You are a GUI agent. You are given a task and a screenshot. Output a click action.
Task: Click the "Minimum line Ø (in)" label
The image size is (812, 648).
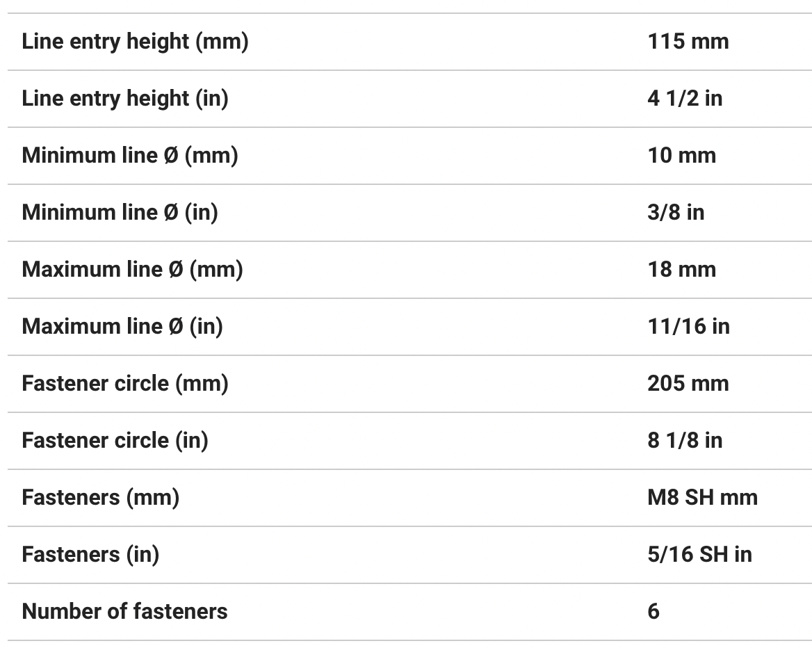tap(120, 213)
